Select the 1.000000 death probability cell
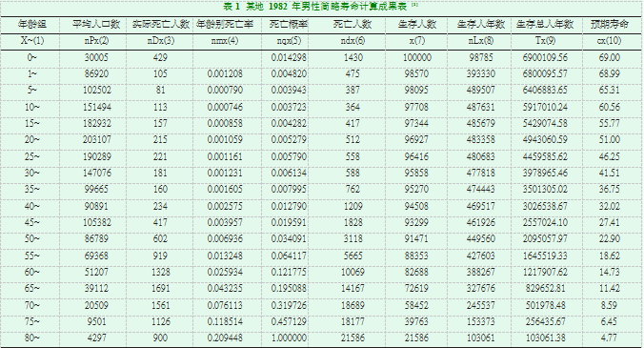The width and height of the screenshot is (644, 348). pyautogui.click(x=289, y=338)
